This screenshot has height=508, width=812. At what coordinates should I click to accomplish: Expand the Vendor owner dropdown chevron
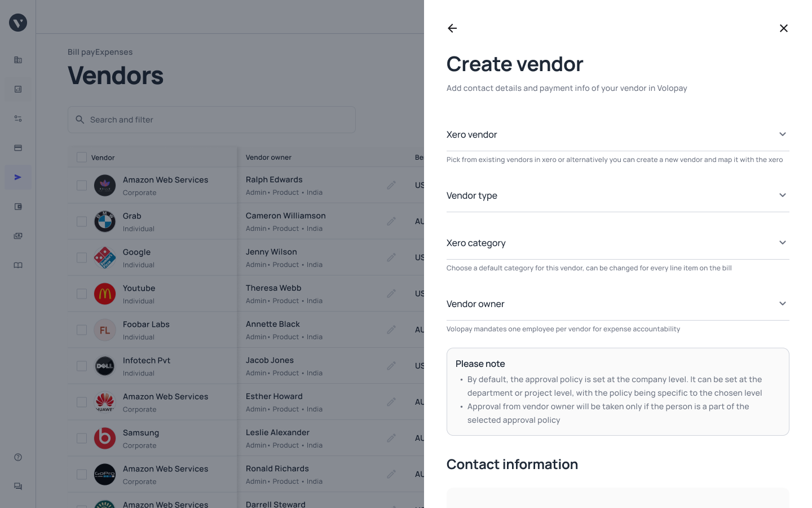click(783, 304)
